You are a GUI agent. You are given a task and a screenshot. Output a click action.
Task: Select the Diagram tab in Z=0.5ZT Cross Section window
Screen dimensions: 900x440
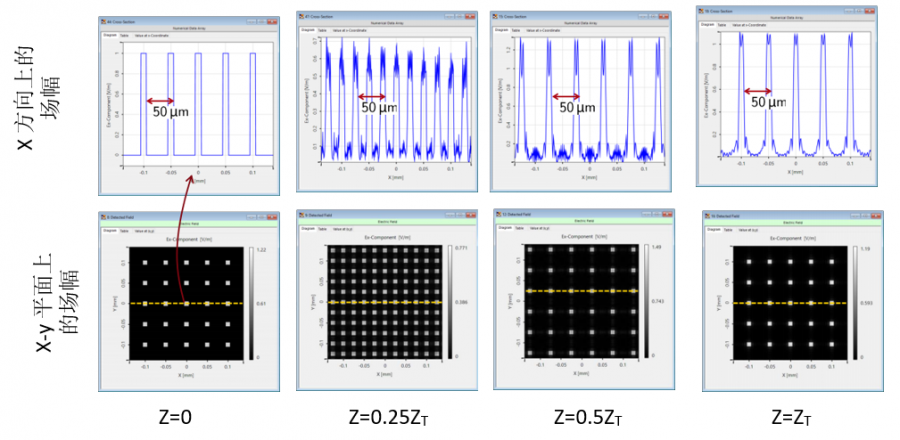[x=501, y=31]
